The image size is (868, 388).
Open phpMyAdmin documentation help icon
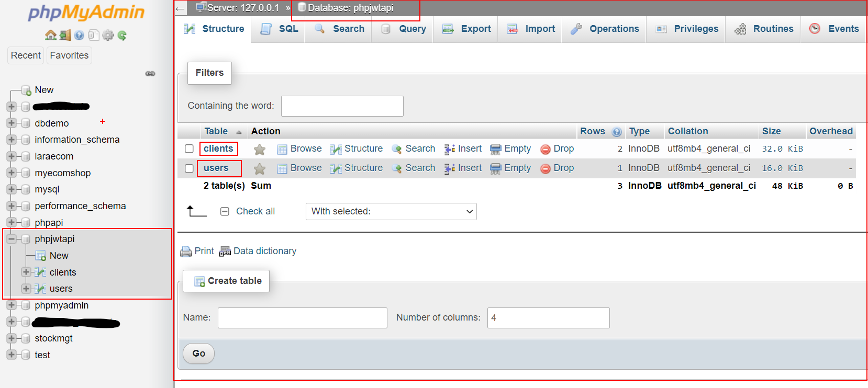(x=79, y=35)
